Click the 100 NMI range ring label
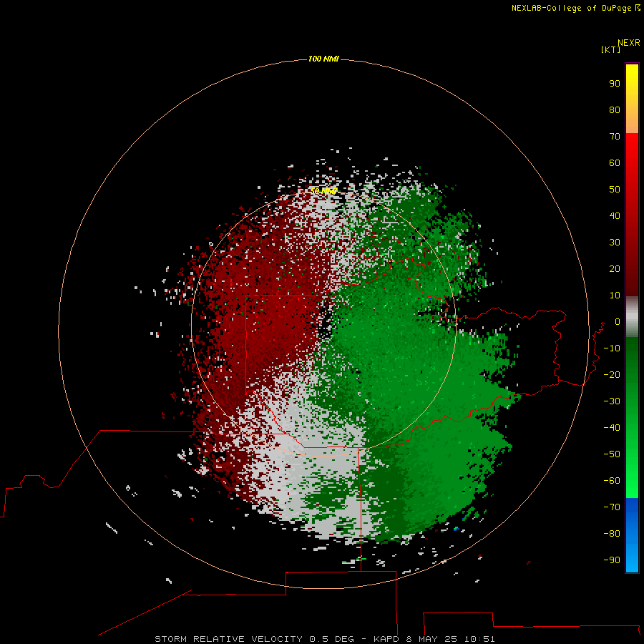 (x=323, y=59)
